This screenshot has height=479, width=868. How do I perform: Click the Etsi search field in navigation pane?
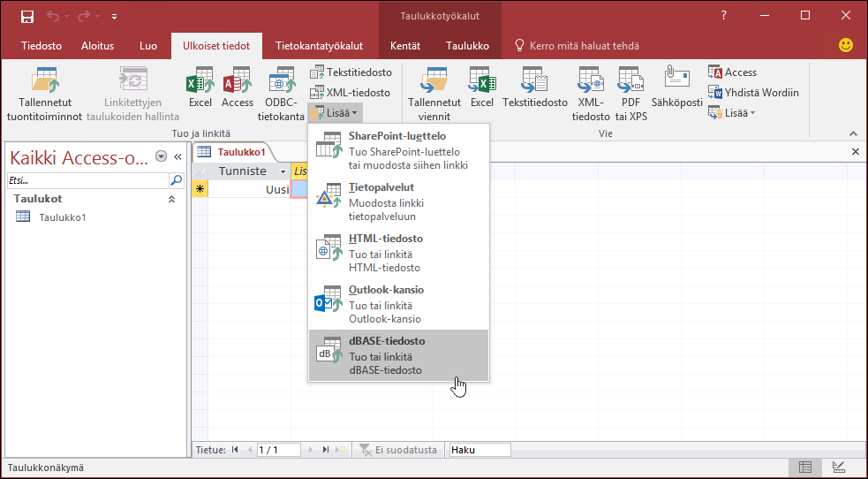[88, 180]
